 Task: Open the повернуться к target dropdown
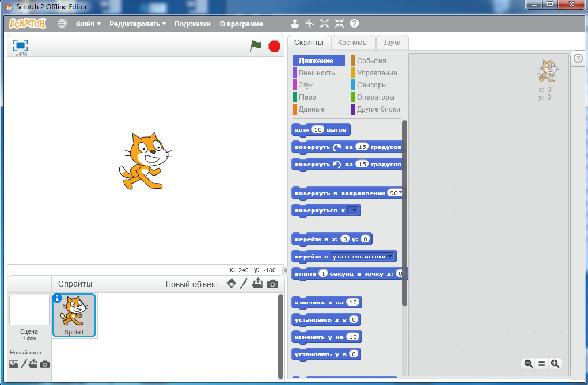pos(353,210)
